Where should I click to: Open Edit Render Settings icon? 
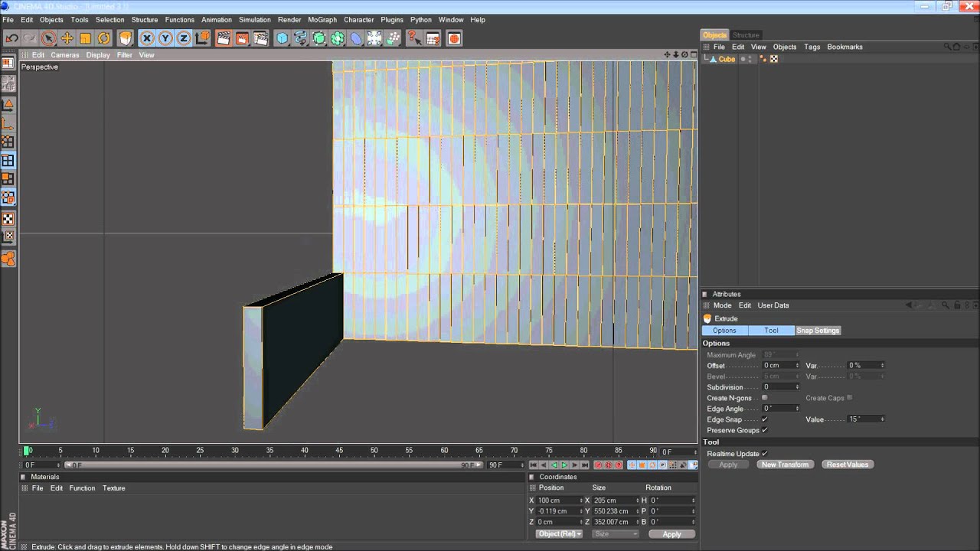pyautogui.click(x=260, y=38)
